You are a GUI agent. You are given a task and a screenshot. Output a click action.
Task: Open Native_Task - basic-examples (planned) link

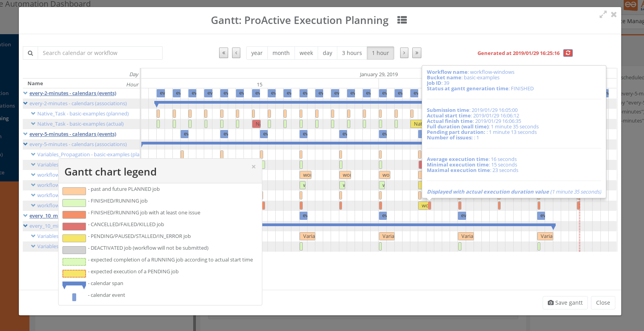pos(83,113)
